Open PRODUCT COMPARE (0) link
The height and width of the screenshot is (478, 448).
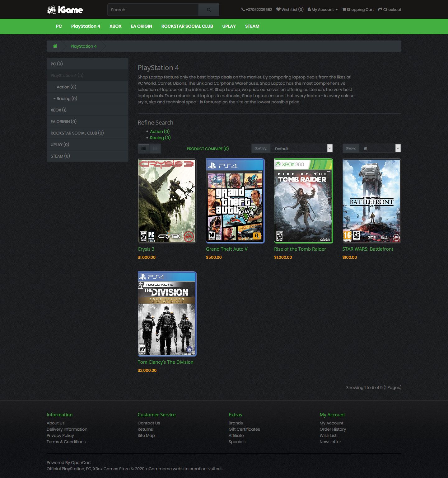208,149
